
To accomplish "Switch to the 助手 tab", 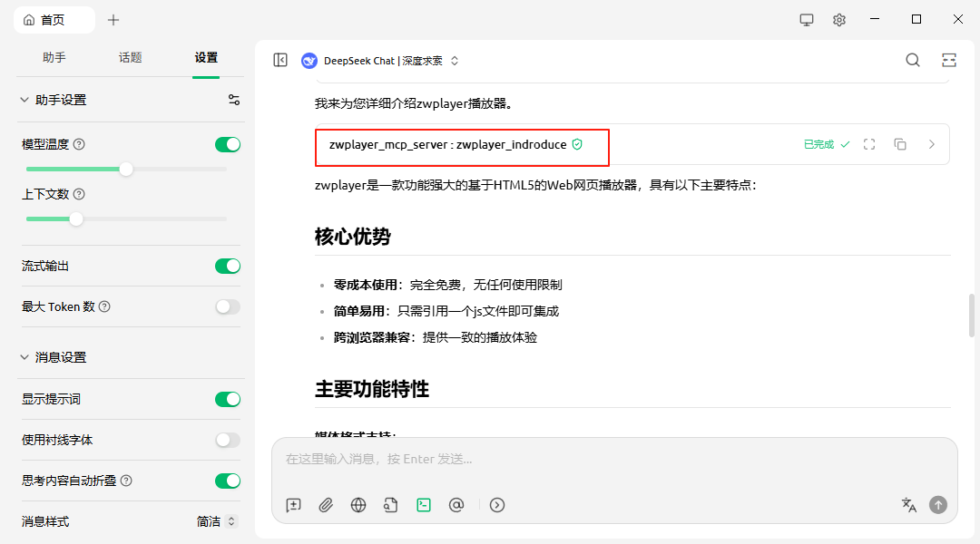I will click(x=54, y=57).
